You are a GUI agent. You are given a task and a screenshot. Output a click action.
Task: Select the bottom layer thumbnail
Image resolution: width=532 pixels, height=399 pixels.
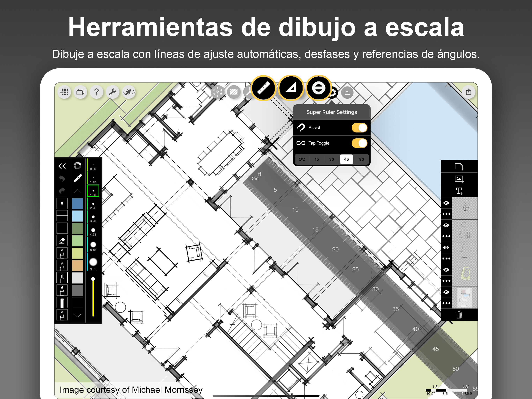pos(464,297)
